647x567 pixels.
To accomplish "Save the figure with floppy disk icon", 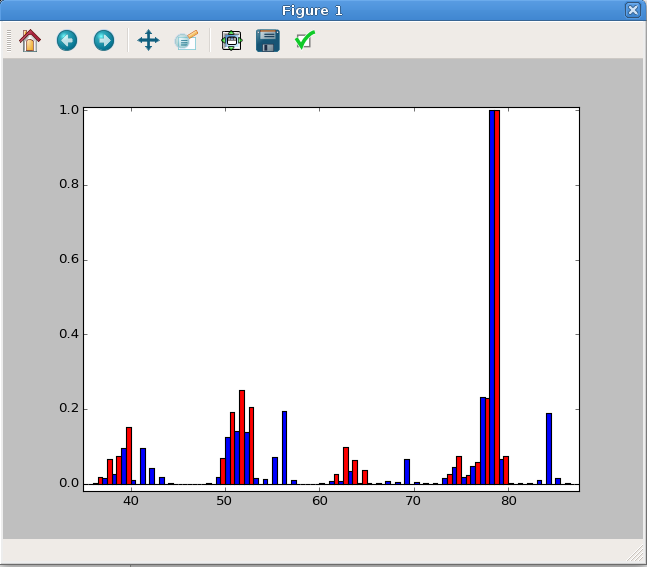I will [x=268, y=40].
